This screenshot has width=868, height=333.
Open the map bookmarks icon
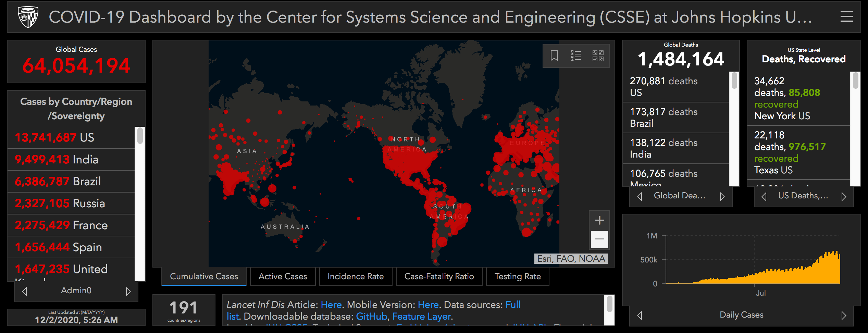[554, 56]
